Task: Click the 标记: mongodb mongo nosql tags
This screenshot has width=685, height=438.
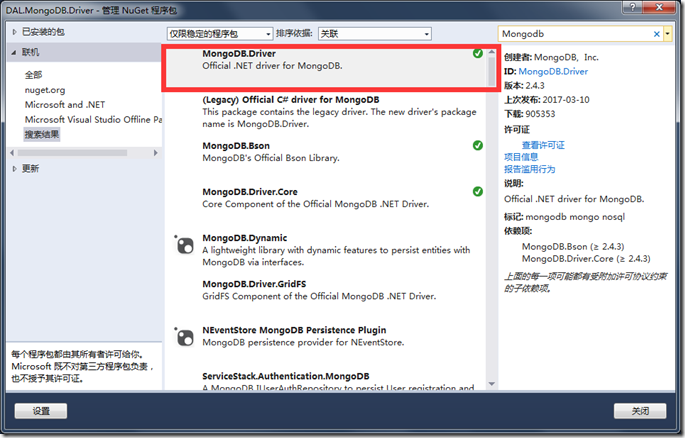Action: point(564,217)
